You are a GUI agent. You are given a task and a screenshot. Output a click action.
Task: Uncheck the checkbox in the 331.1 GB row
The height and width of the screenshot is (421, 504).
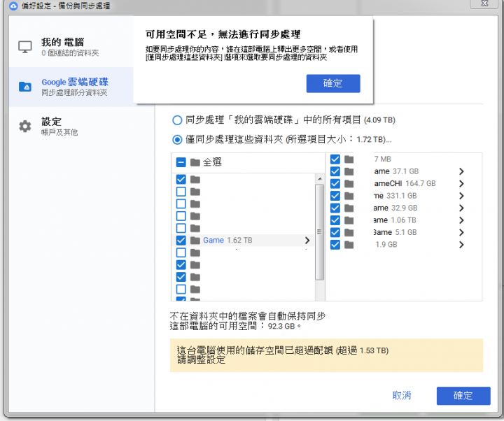[x=335, y=196]
